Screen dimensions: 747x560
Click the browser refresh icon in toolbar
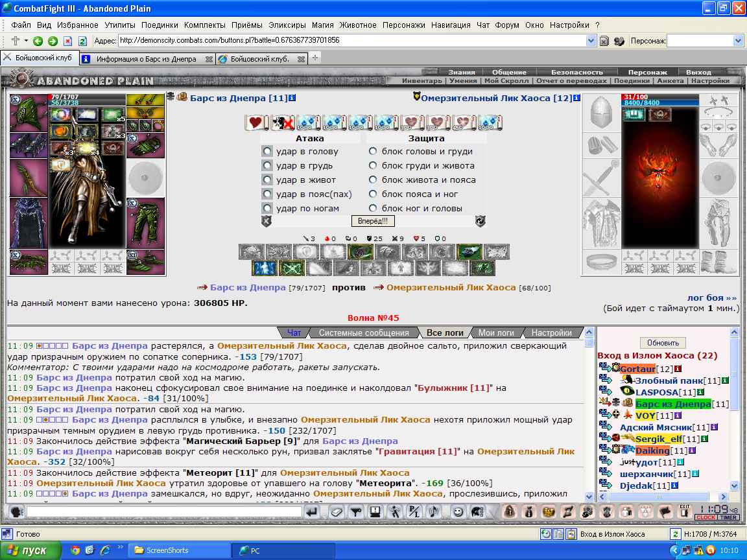pyautogui.click(x=82, y=41)
